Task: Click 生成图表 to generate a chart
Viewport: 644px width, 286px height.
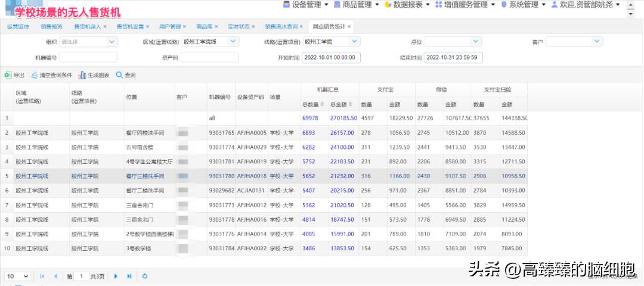Action: point(94,75)
